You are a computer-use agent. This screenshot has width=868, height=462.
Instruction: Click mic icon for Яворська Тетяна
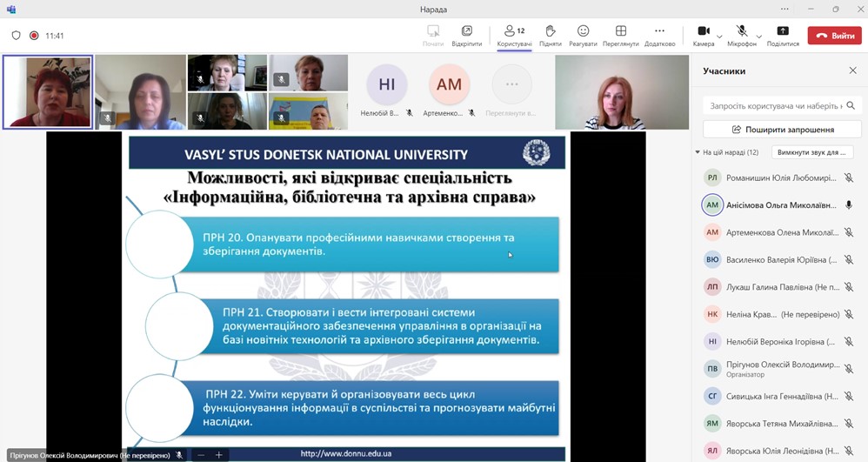pyautogui.click(x=849, y=424)
